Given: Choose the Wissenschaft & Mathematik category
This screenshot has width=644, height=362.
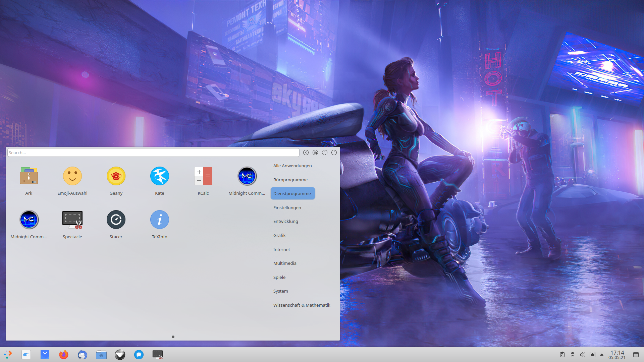Looking at the screenshot, I should tap(302, 305).
